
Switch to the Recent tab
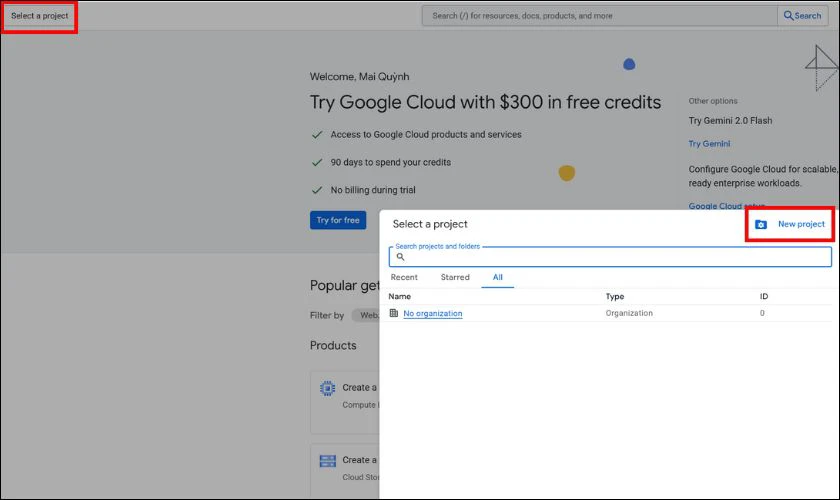click(404, 277)
